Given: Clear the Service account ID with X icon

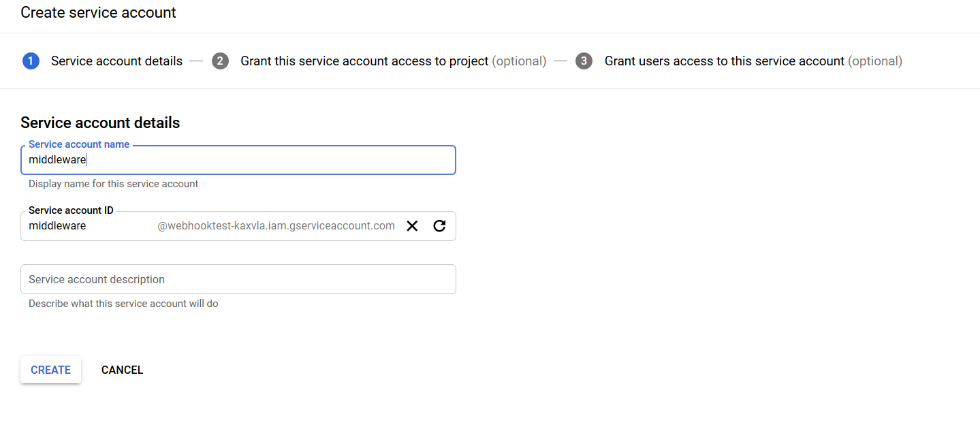Looking at the screenshot, I should click(x=412, y=226).
